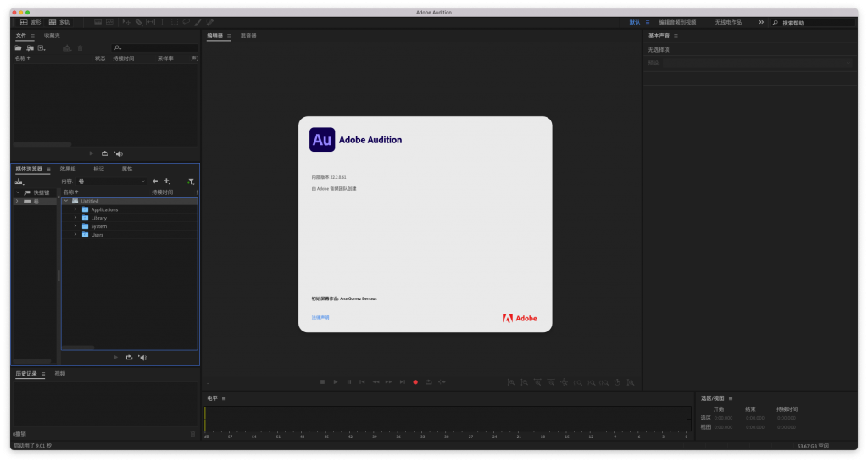This screenshot has height=462, width=868.
Task: Collapse the 快捷键 shortcuts tree
Action: [18, 192]
